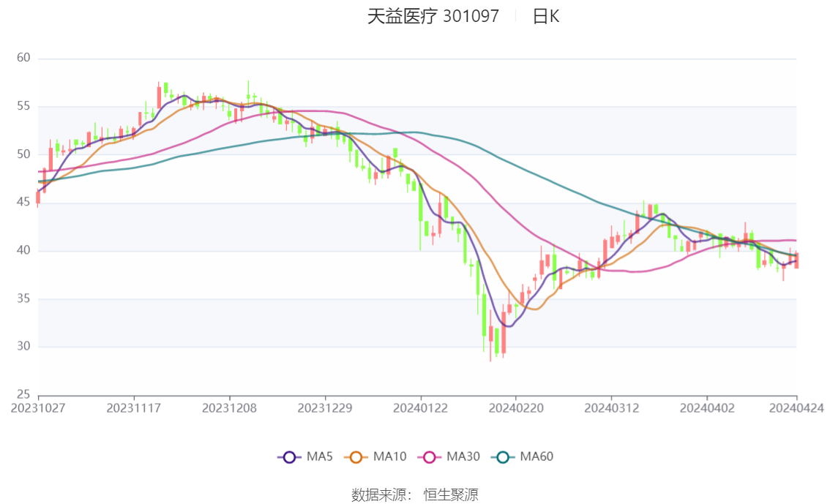Toggle the MA60 series legend label
Viewport: 830px width, 504px height.
[x=536, y=457]
